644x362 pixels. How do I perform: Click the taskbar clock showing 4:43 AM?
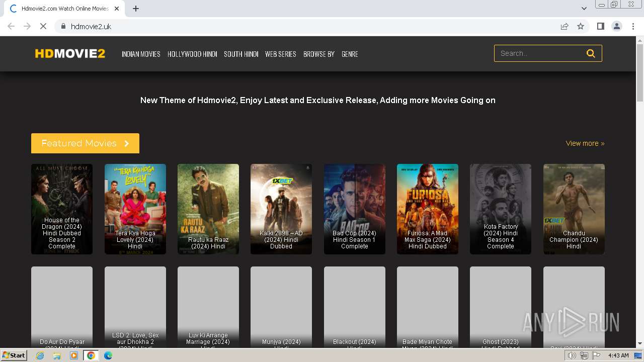point(618,355)
